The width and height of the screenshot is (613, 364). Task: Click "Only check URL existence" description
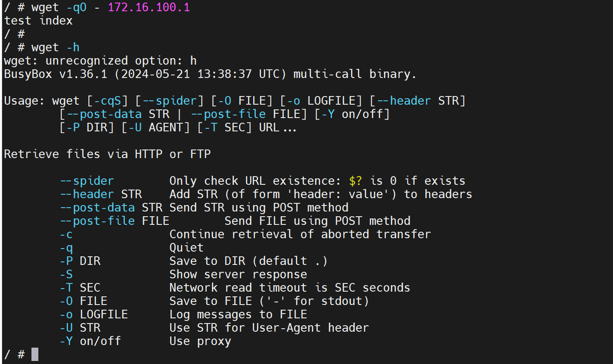[252, 181]
